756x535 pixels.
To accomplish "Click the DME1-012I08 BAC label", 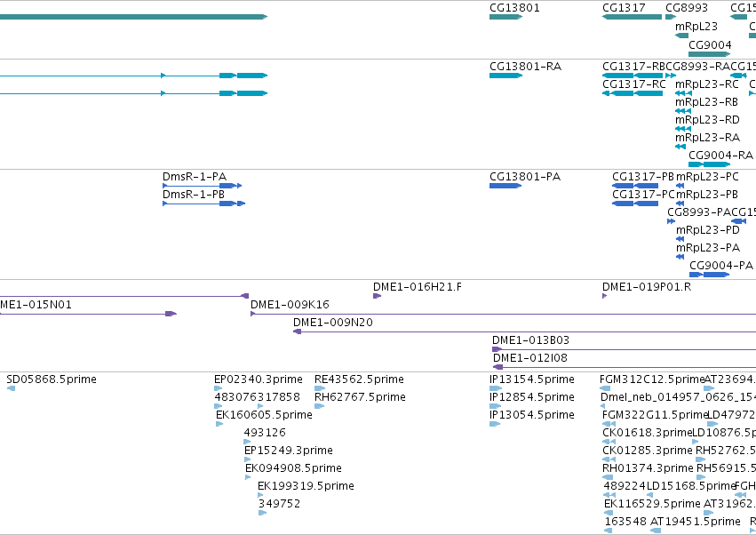I will (x=529, y=358).
